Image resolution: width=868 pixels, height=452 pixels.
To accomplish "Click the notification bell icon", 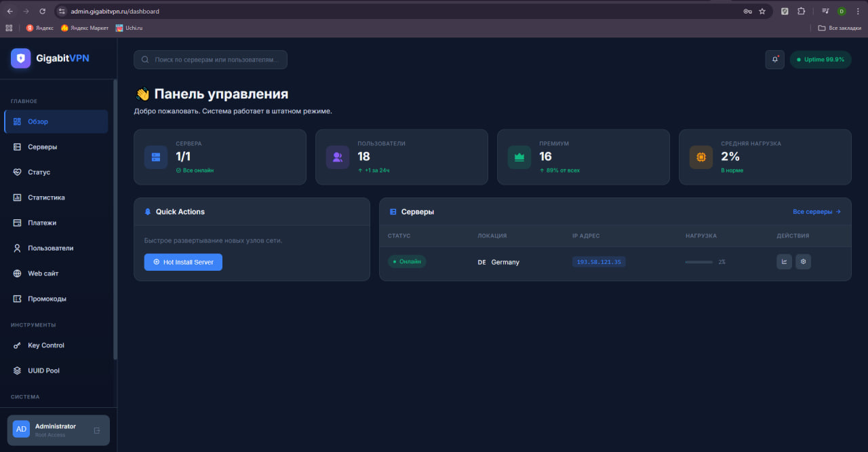I will (x=774, y=60).
